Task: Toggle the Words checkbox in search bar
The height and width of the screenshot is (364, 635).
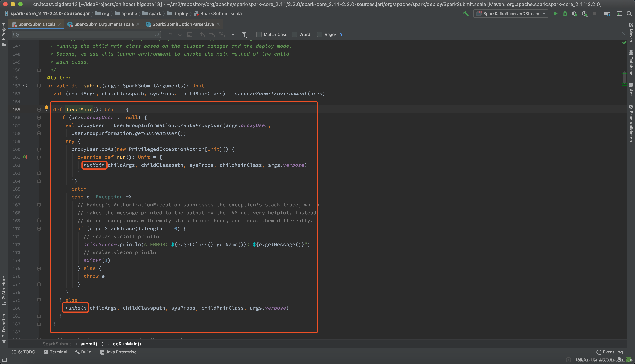Action: click(x=294, y=34)
